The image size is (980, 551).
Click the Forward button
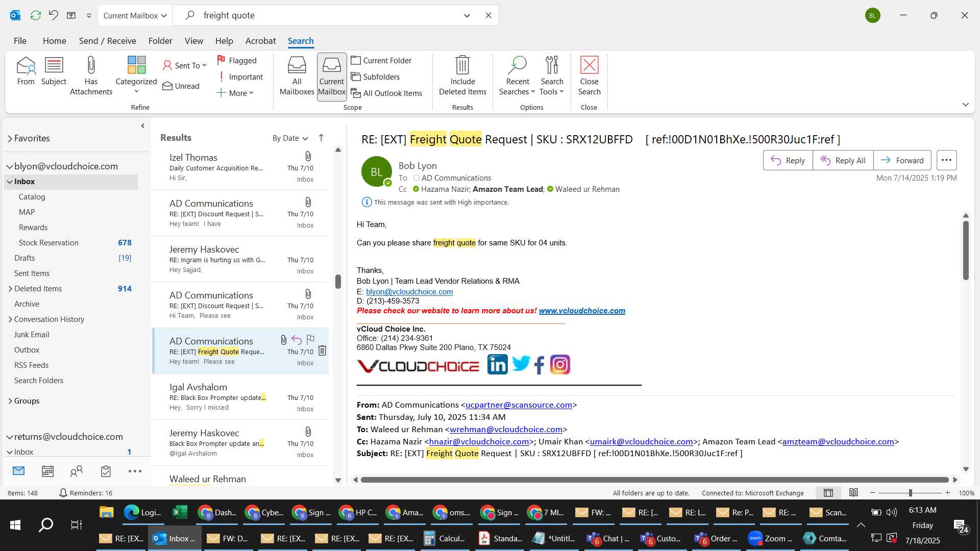coord(902,160)
